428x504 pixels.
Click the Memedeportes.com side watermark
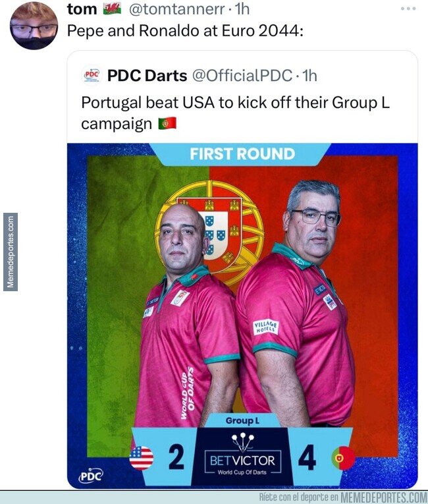pyautogui.click(x=11, y=252)
